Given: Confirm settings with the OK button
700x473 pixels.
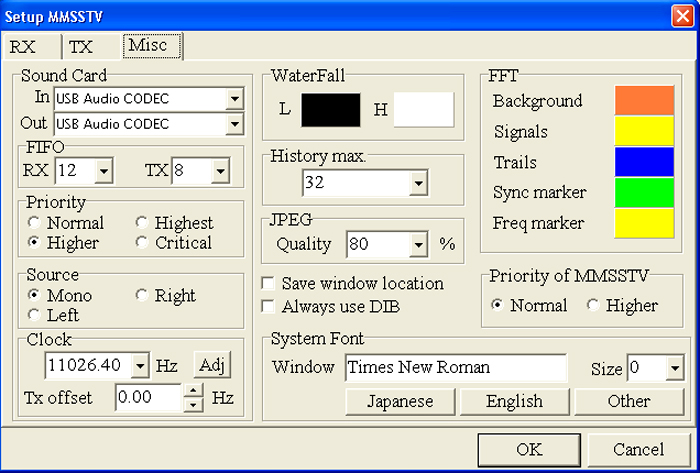Looking at the screenshot, I should pyautogui.click(x=529, y=449).
